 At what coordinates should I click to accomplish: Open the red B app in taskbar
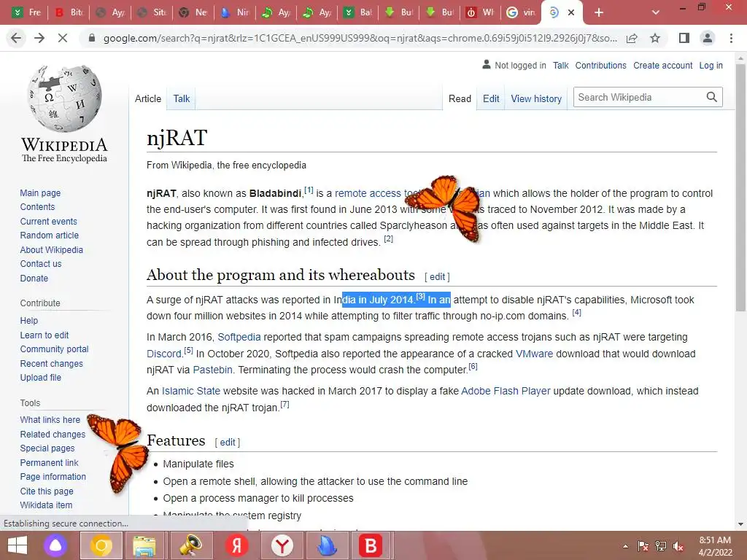[x=371, y=545]
